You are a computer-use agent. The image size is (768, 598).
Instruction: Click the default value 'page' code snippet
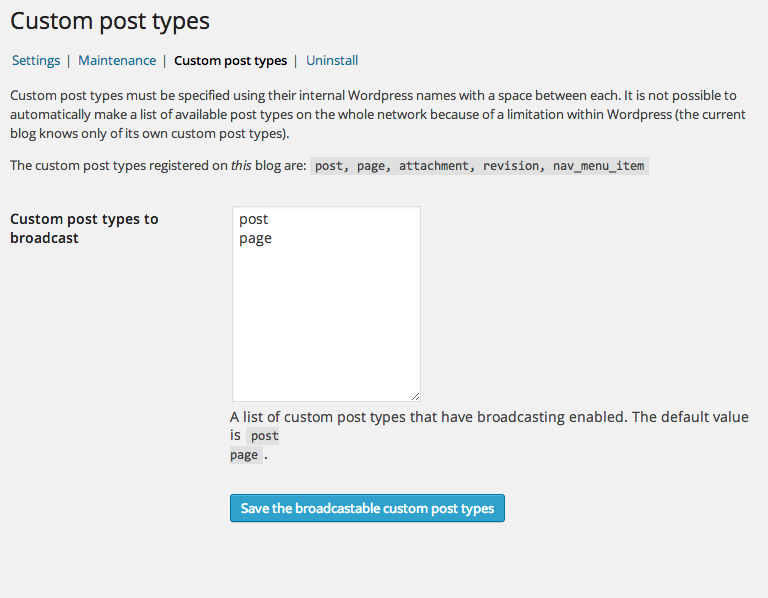pos(244,455)
